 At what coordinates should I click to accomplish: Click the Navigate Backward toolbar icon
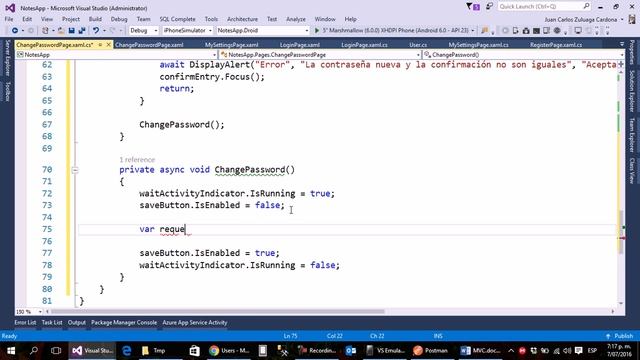pyautogui.click(x=15, y=31)
